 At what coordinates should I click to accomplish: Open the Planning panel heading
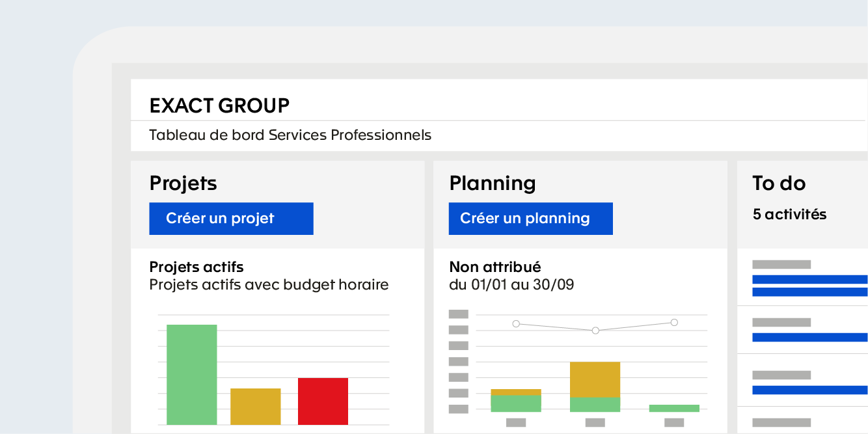[x=493, y=183]
